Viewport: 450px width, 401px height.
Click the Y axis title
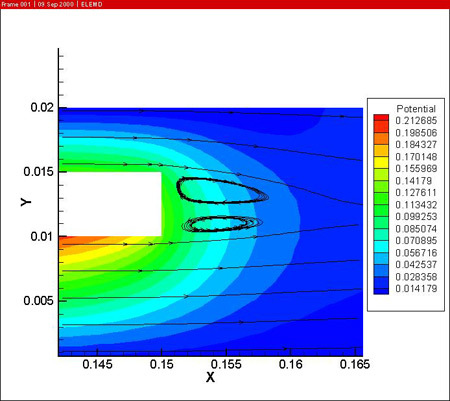[26, 202]
